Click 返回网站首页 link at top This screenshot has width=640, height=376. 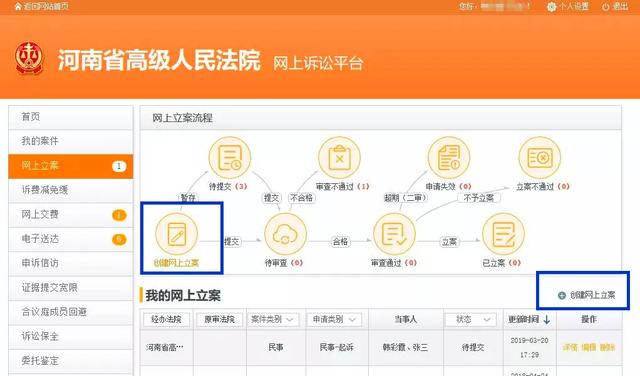click(x=46, y=7)
